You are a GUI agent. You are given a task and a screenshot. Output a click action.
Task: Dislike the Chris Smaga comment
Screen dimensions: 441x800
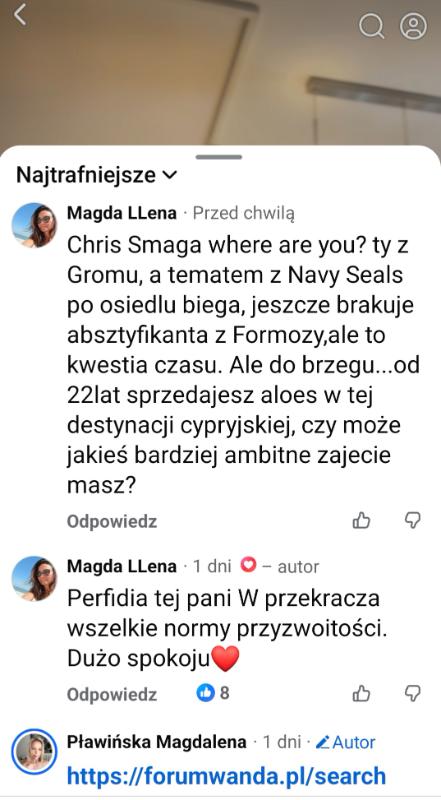pos(412,520)
